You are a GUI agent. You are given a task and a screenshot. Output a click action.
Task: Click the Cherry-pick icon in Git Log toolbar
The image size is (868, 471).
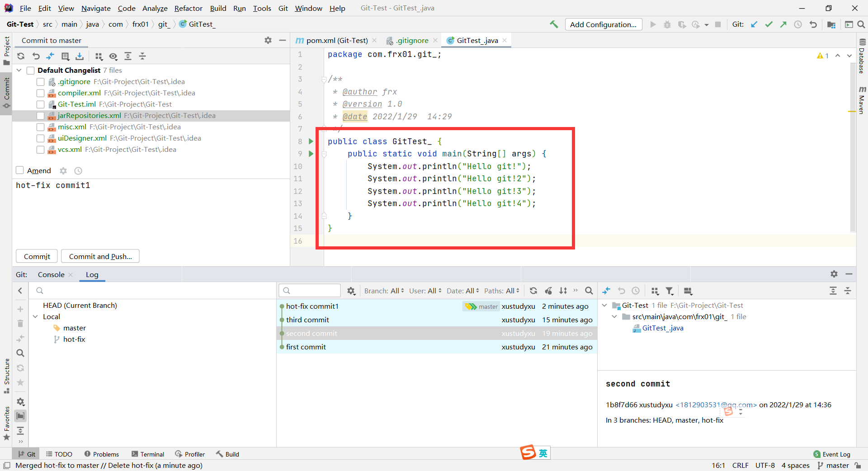(548, 291)
